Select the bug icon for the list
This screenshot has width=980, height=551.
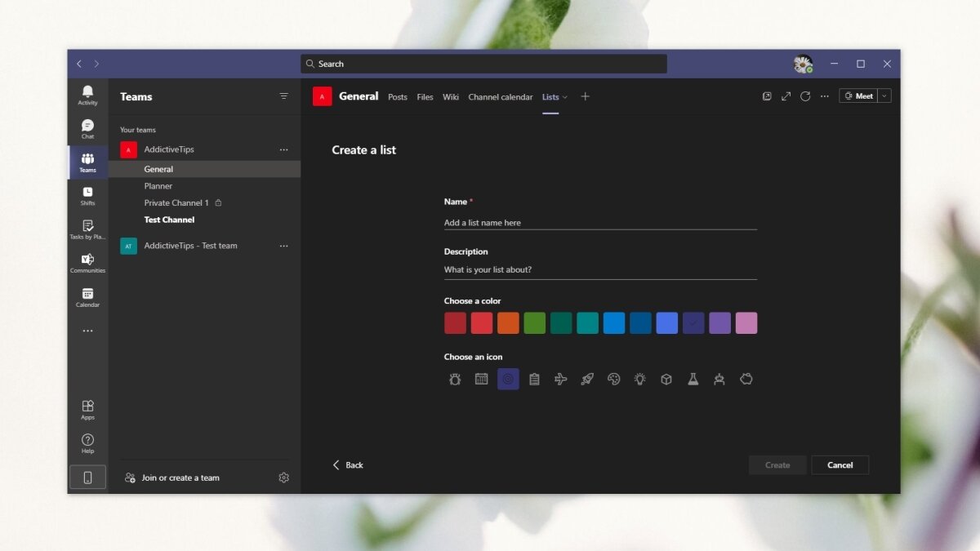click(455, 379)
